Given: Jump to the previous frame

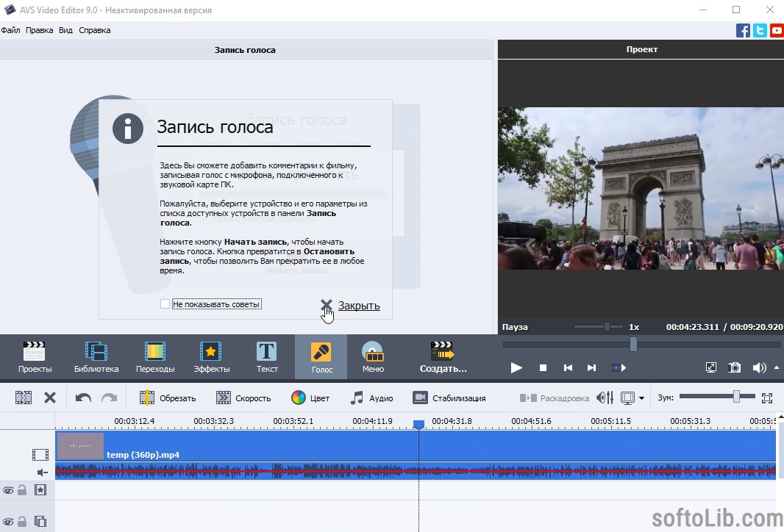Looking at the screenshot, I should pos(568,368).
